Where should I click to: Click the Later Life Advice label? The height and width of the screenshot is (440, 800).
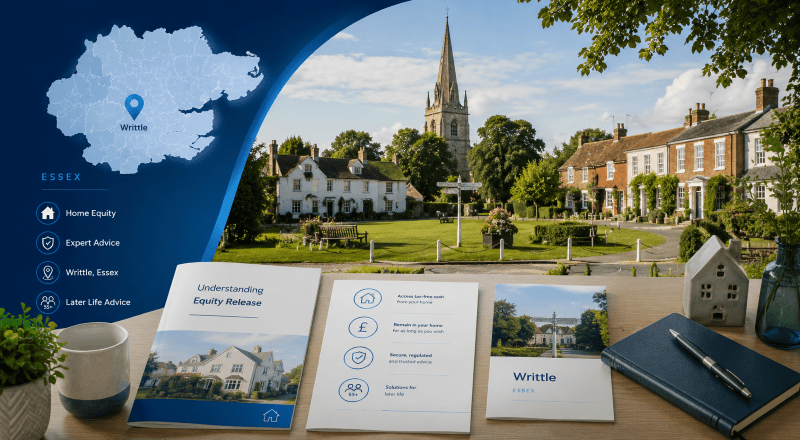click(x=98, y=302)
